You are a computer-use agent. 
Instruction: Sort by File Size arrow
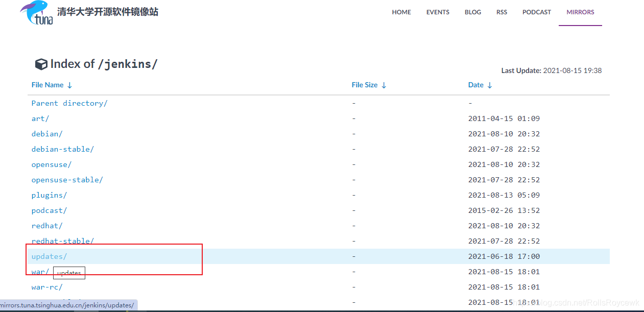[384, 85]
